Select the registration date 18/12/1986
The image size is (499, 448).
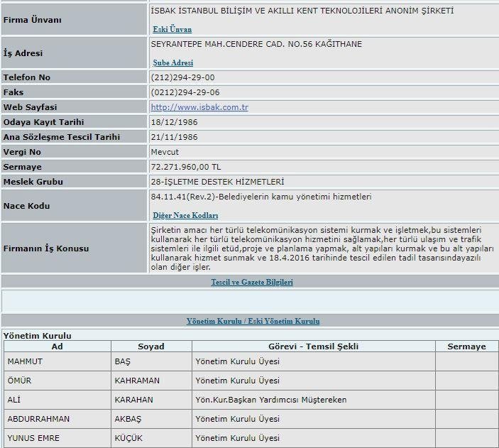[174, 121]
